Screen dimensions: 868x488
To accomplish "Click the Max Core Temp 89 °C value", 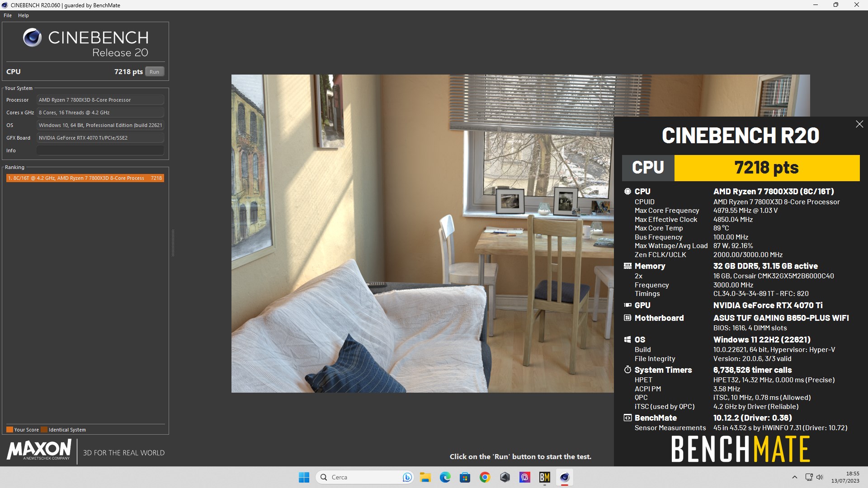I will [x=721, y=228].
